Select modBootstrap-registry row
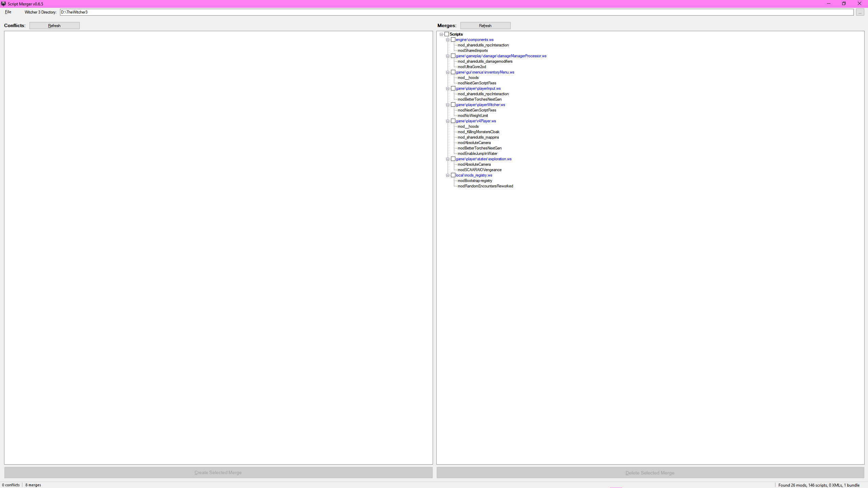The width and height of the screenshot is (868, 488). [x=475, y=181]
